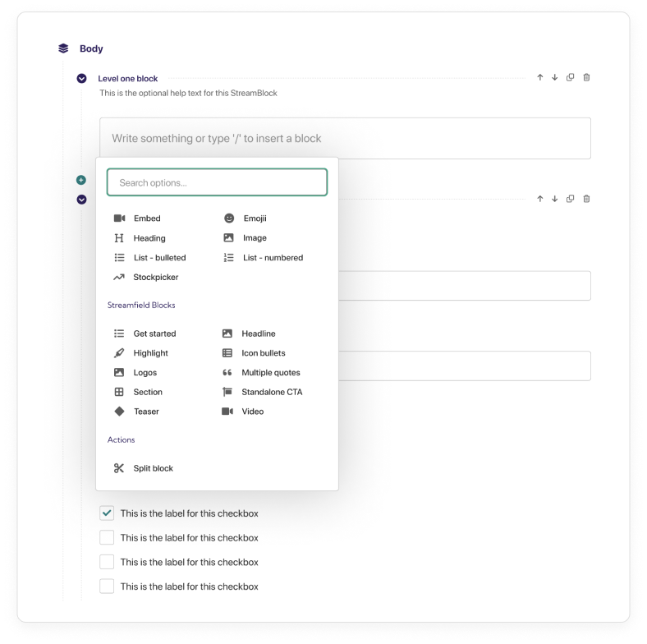Uncheck the first checked checkbox
647x644 pixels.
tap(107, 513)
